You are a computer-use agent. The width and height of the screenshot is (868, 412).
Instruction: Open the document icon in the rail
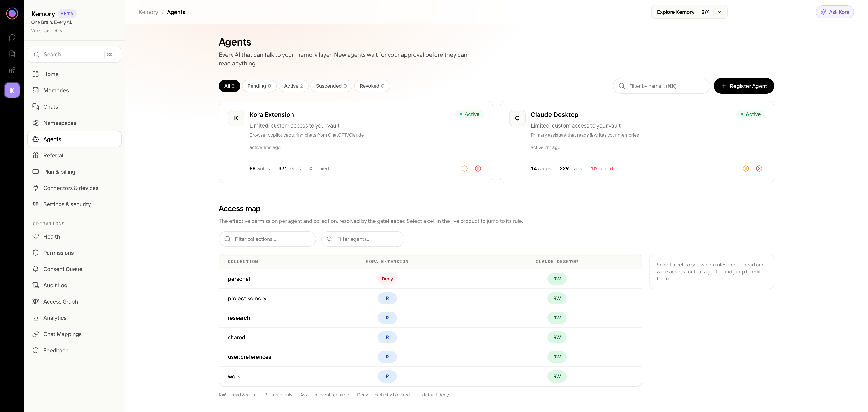(x=12, y=54)
